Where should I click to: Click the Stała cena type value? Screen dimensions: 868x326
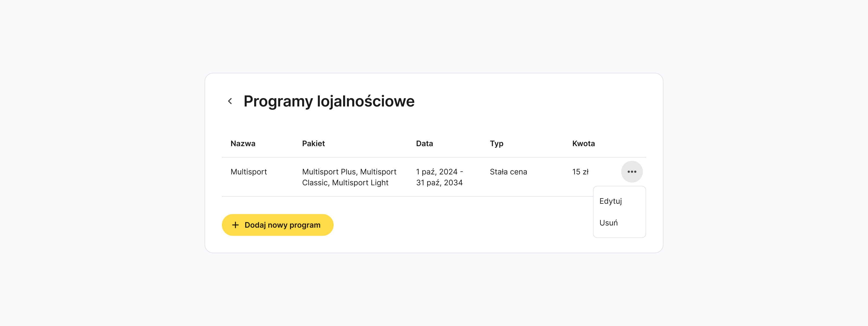point(509,171)
